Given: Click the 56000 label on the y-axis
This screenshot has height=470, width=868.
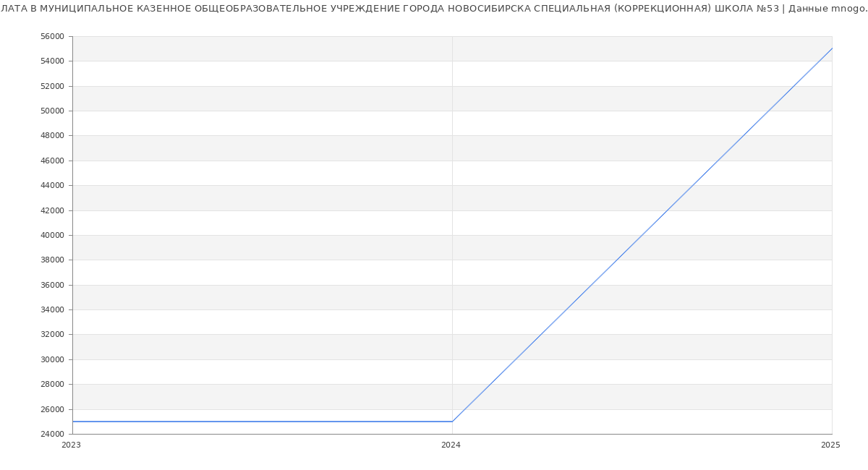Looking at the screenshot, I should click(54, 36).
